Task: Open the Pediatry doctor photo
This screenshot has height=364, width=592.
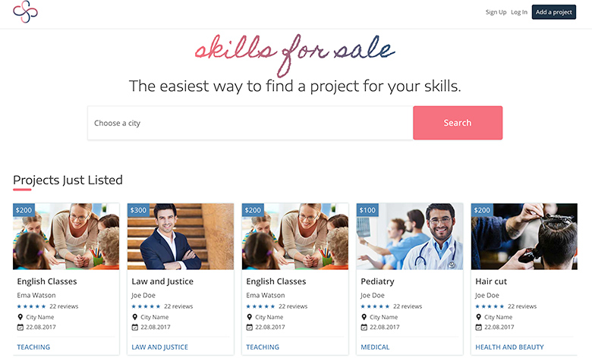Action: [x=410, y=237]
